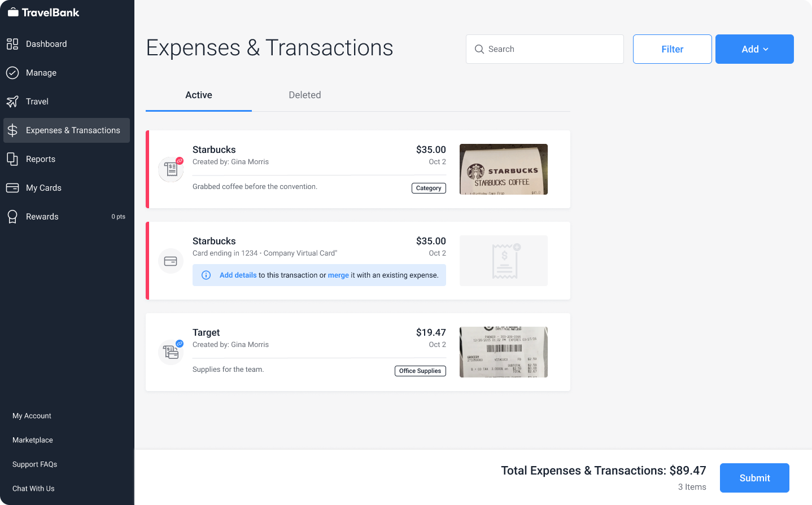
Task: Click the 'Add details' link
Action: point(238,275)
